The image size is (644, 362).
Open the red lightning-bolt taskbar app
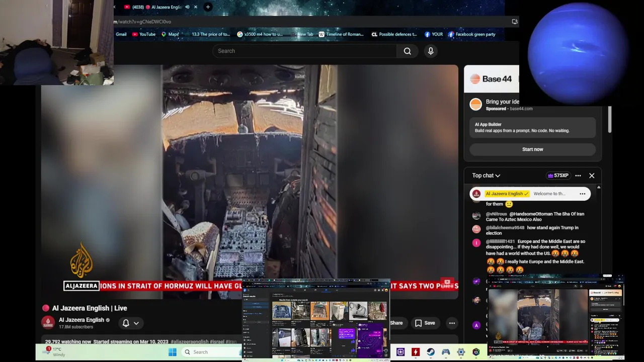coord(416,352)
